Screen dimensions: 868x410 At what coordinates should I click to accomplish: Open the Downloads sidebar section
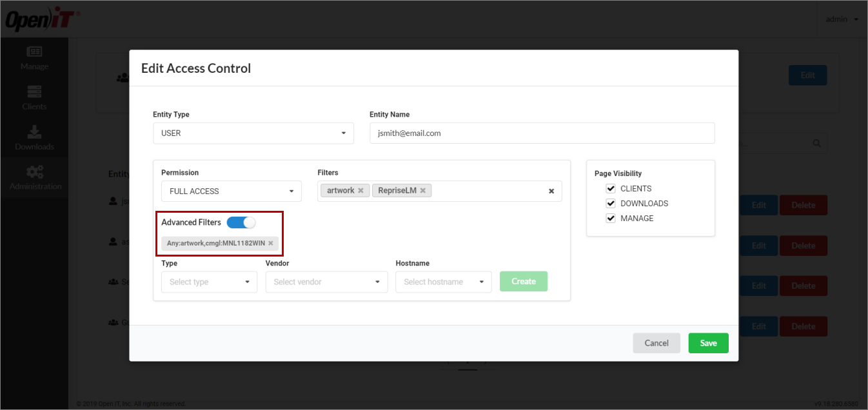pyautogui.click(x=34, y=138)
